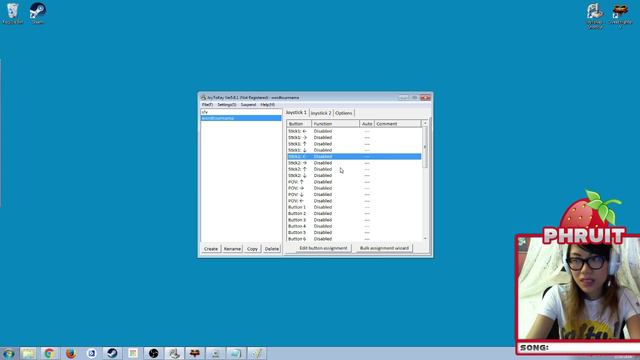Image resolution: width=640 pixels, height=360 pixels.
Task: Click the scroll down arrow in button list
Action: pyautogui.click(x=425, y=239)
